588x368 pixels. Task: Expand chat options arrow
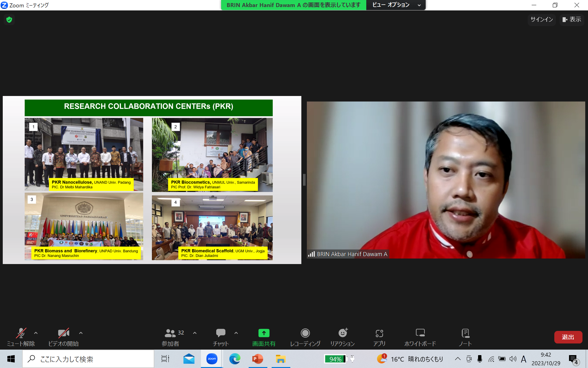coord(236,333)
